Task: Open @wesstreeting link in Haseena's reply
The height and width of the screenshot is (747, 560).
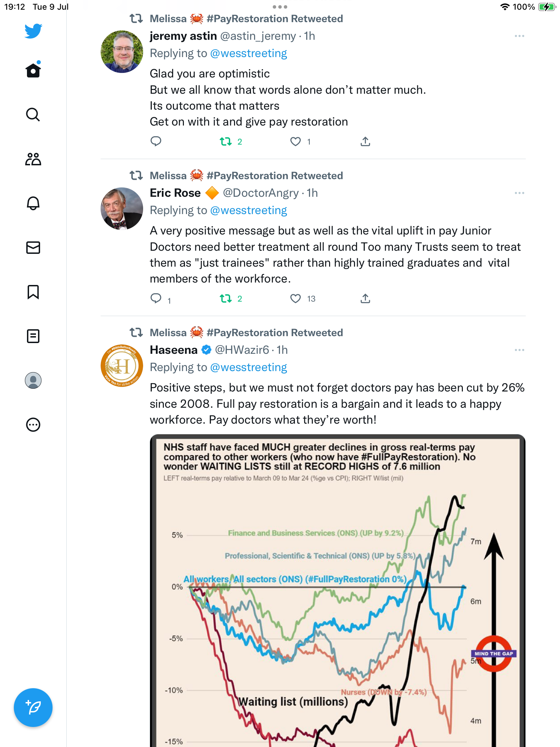Action: (249, 367)
